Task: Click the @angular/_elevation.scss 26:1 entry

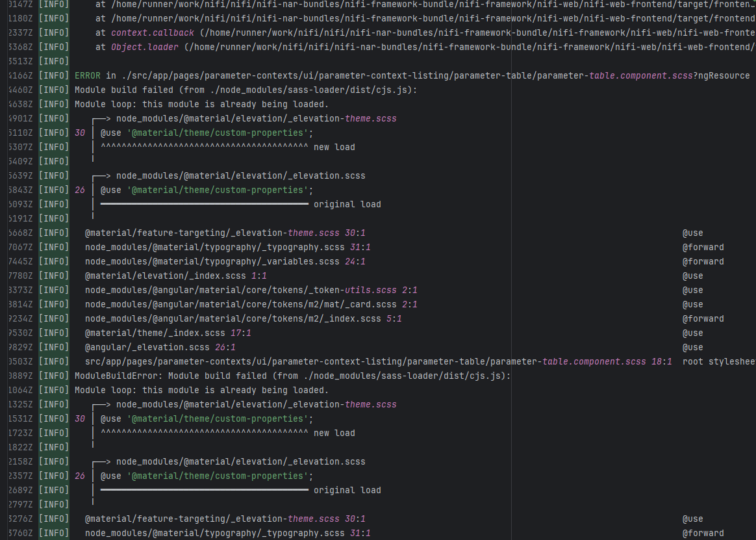Action: tap(160, 347)
